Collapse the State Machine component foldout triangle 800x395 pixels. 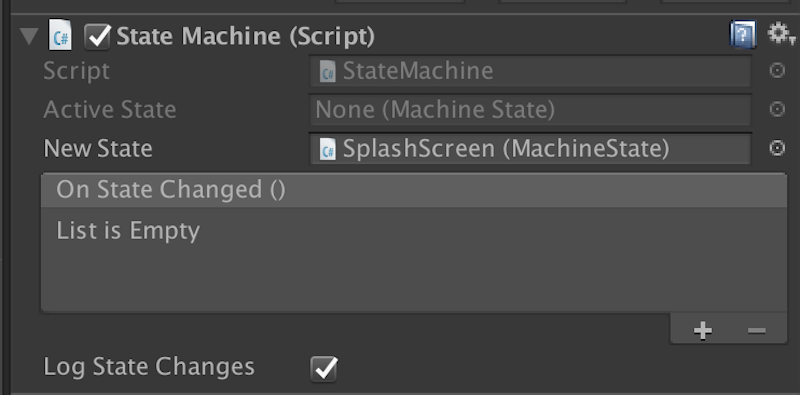point(29,37)
